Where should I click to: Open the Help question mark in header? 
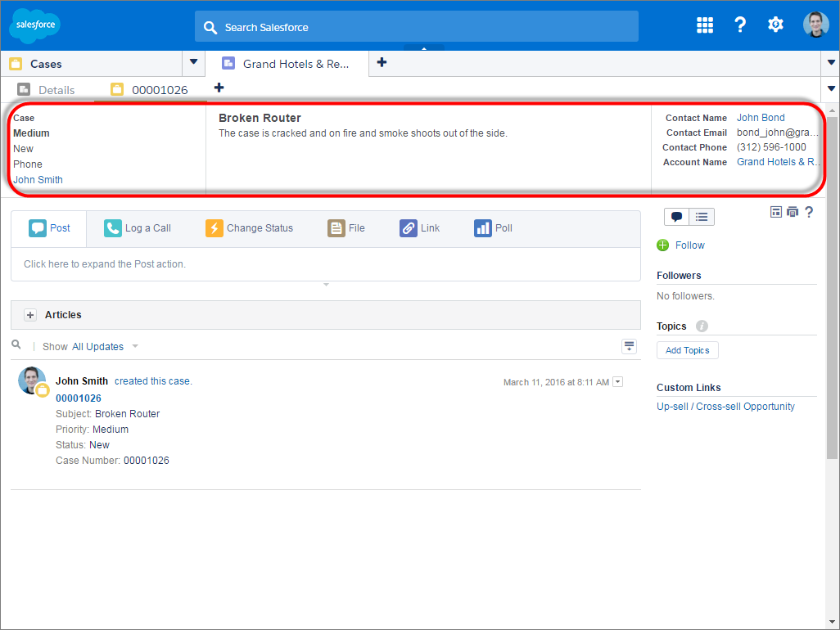point(740,25)
